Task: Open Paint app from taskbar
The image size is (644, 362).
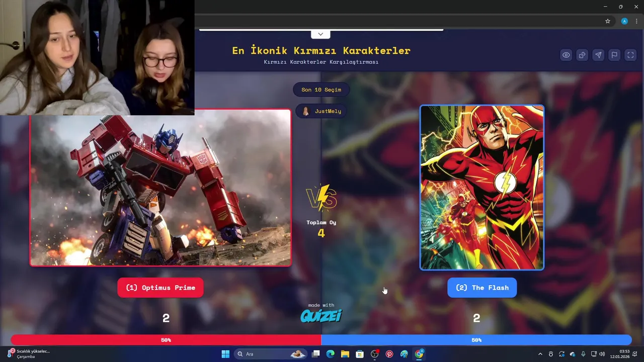Action: pyautogui.click(x=404, y=354)
